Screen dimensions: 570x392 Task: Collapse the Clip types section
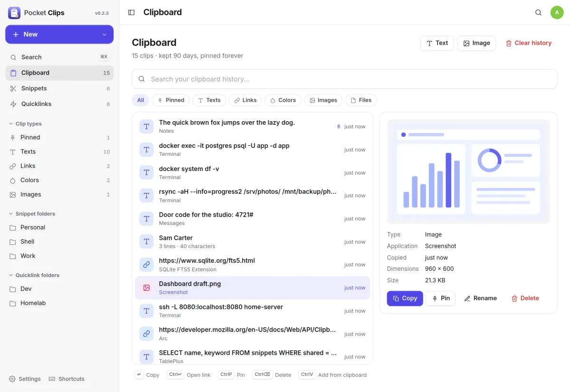(26, 124)
